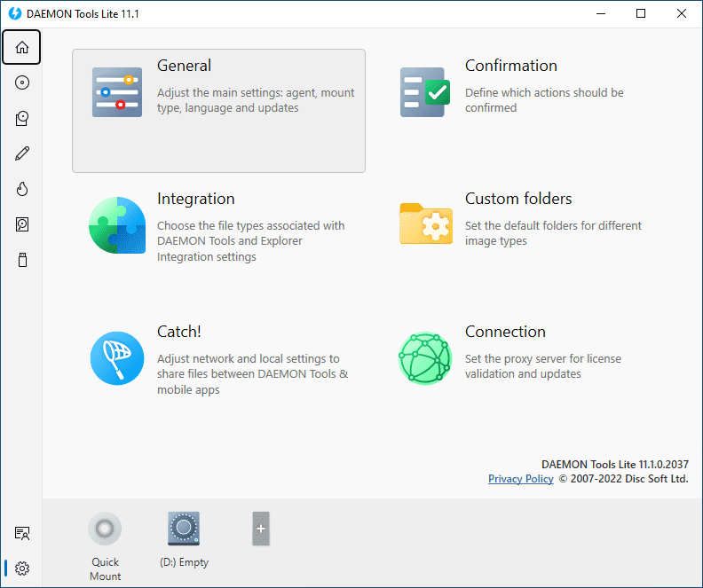This screenshot has height=588, width=703.
Task: Open the Connection settings heading
Action: click(505, 332)
